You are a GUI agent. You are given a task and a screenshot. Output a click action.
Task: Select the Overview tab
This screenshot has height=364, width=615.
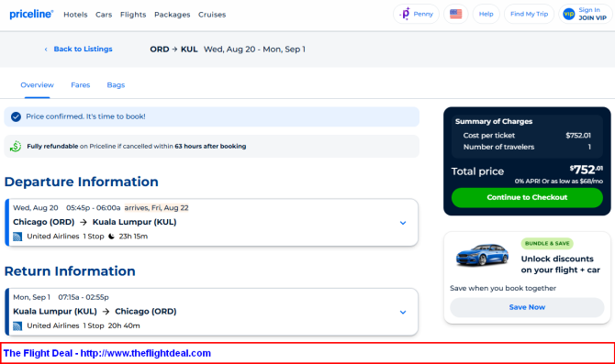click(x=38, y=85)
